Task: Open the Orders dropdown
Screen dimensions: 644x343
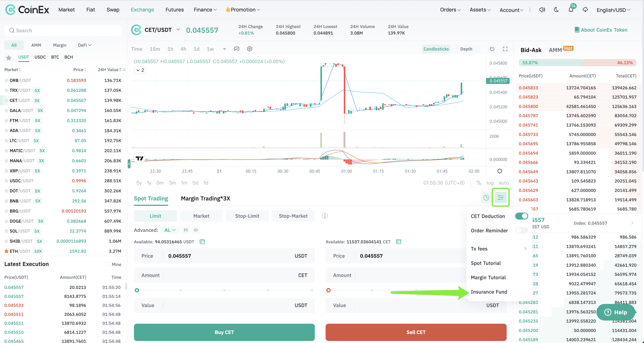Action: [x=450, y=10]
